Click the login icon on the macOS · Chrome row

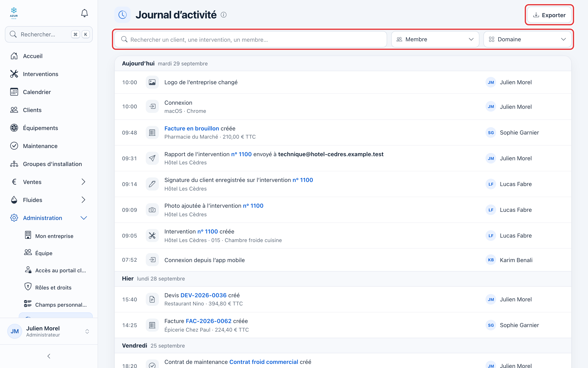click(152, 106)
